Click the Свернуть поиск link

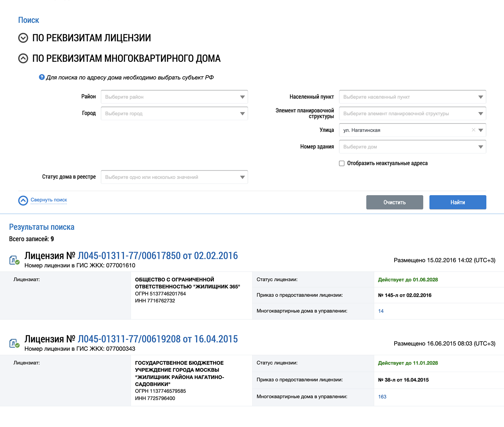point(49,200)
